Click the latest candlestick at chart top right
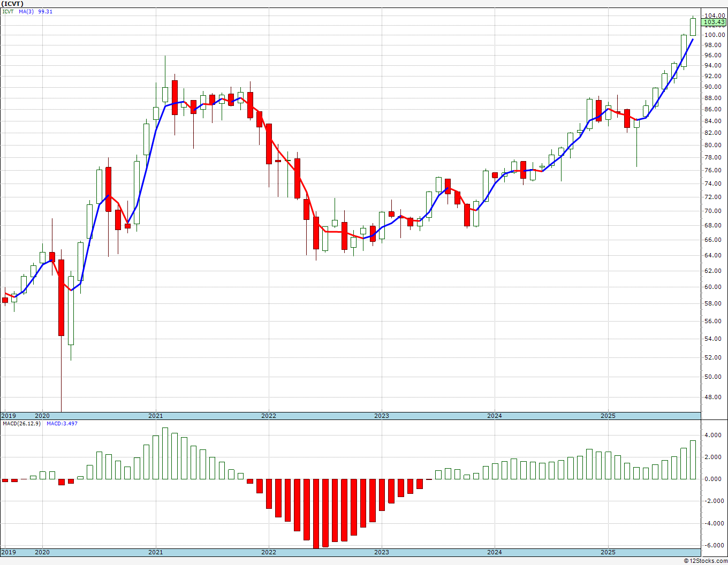 tap(693, 27)
